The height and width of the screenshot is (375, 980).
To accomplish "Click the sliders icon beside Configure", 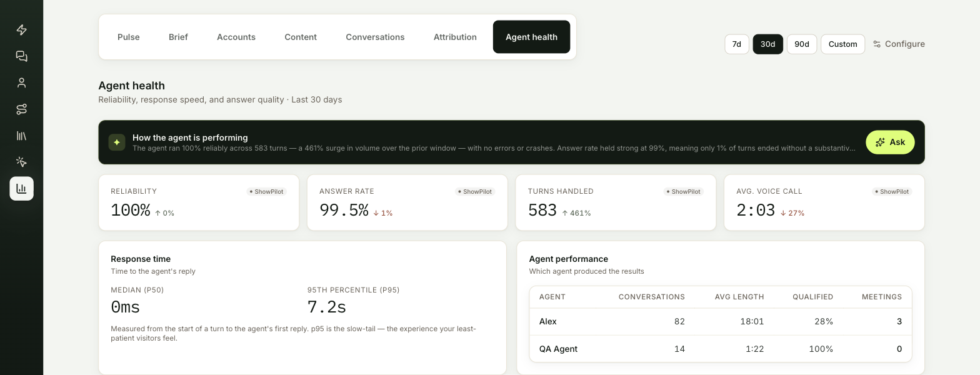I will [x=877, y=44].
